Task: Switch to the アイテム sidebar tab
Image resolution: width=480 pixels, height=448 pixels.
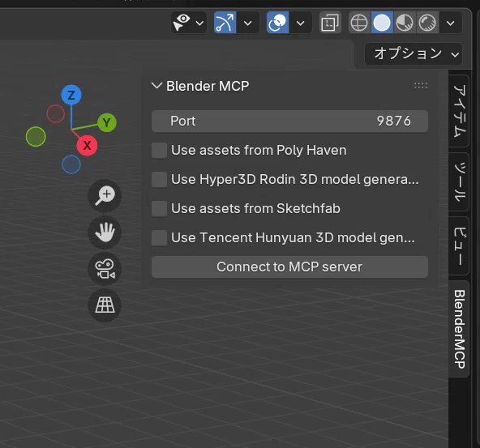Action: pos(459,111)
